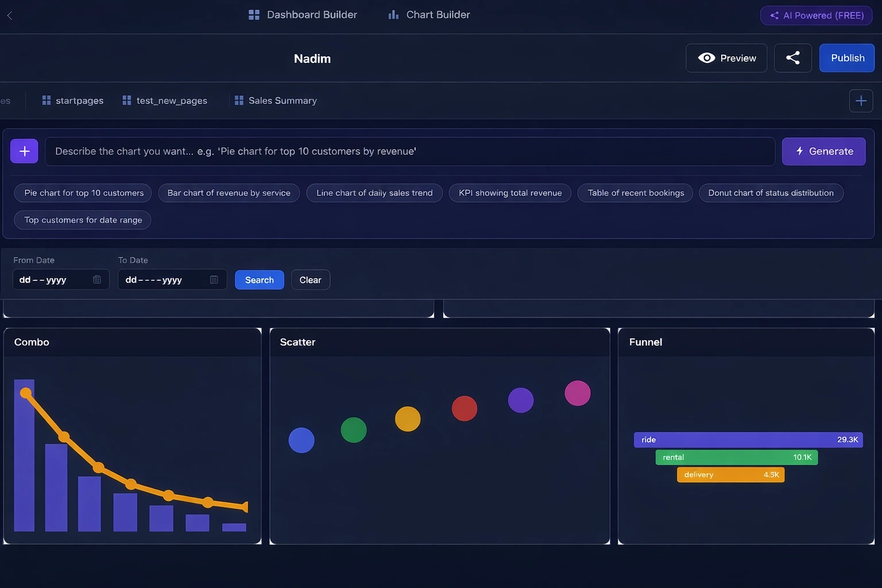Select the 'Line chart of daily sales trend' chip
The image size is (882, 588).
point(374,192)
